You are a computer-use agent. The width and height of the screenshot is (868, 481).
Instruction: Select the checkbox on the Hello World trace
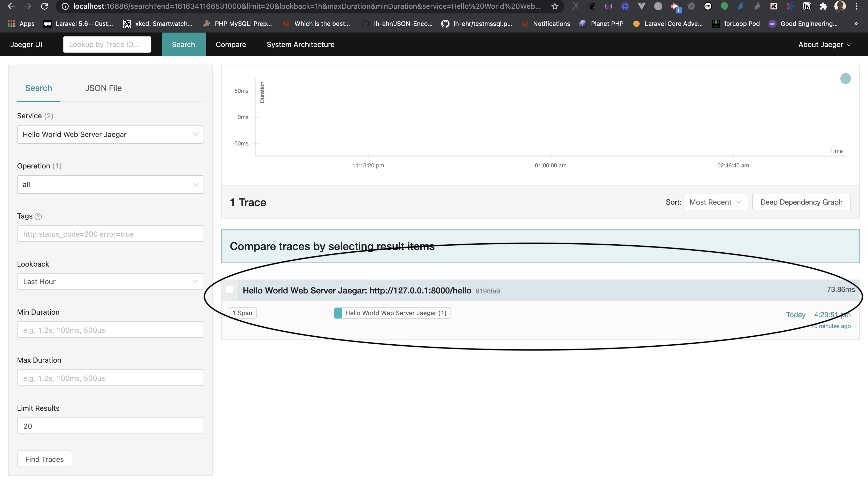point(230,290)
